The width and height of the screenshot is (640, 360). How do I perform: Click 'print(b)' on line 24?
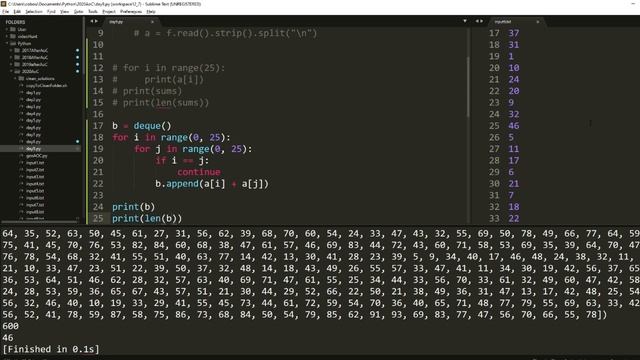click(x=133, y=207)
